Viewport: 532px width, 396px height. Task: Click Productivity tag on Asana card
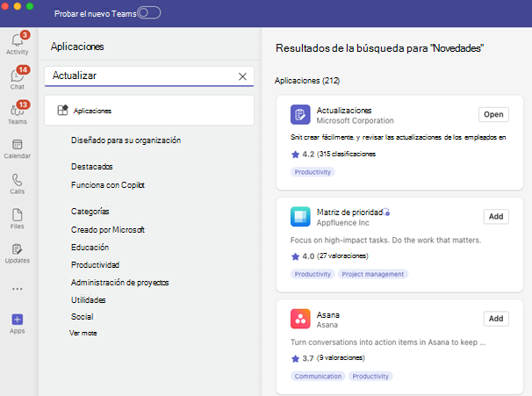click(x=370, y=377)
